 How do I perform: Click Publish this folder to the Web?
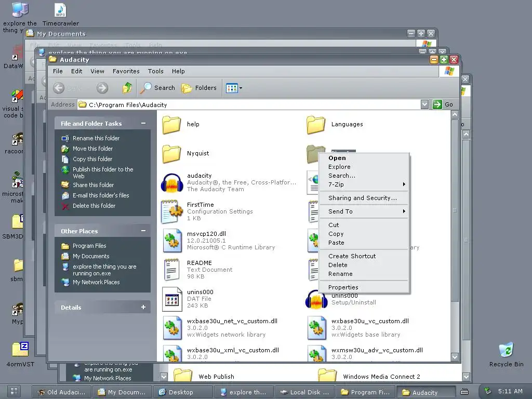[x=103, y=172]
